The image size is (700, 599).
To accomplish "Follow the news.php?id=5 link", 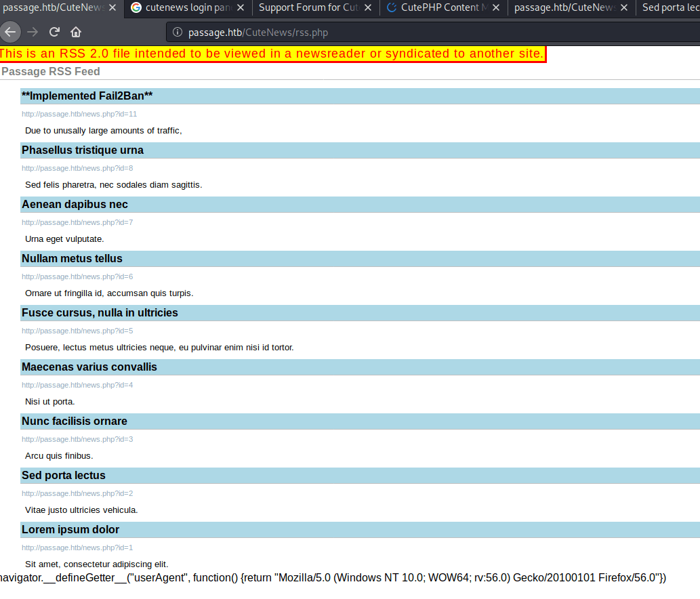I will [77, 331].
